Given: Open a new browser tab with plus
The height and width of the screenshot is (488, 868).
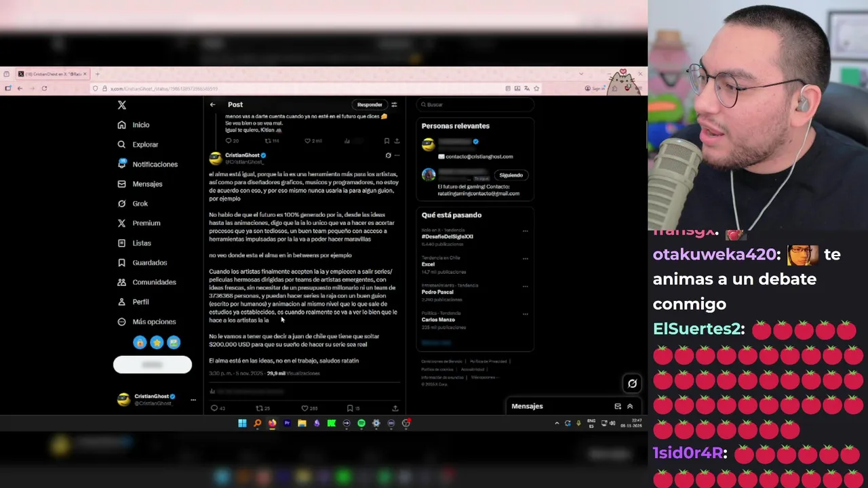Looking at the screenshot, I should [x=97, y=74].
